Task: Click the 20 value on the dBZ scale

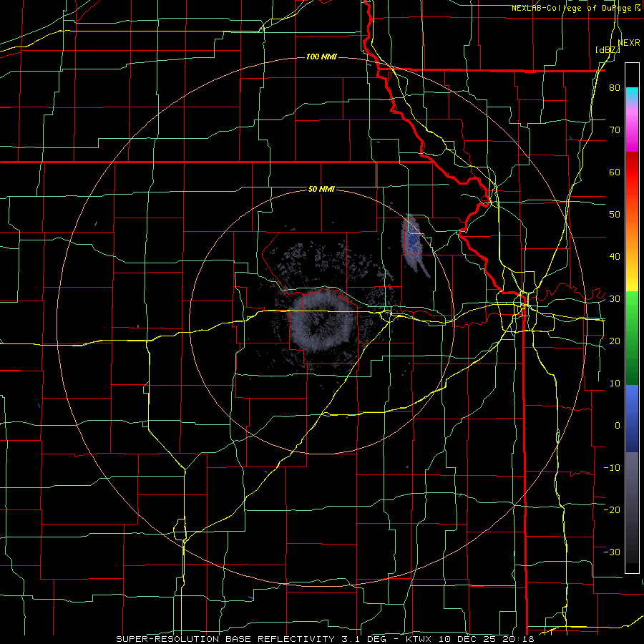Action: pos(615,341)
